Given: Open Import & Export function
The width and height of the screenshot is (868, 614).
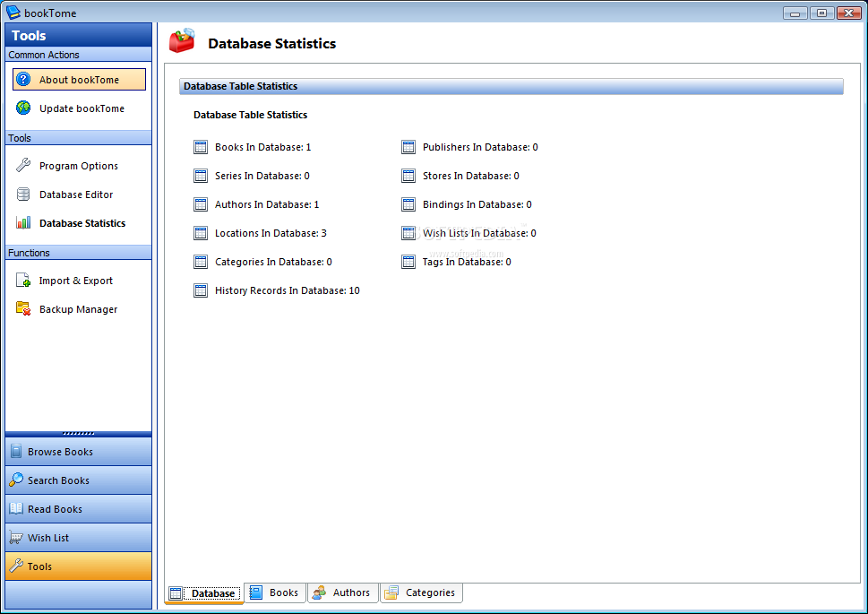Looking at the screenshot, I should (79, 281).
